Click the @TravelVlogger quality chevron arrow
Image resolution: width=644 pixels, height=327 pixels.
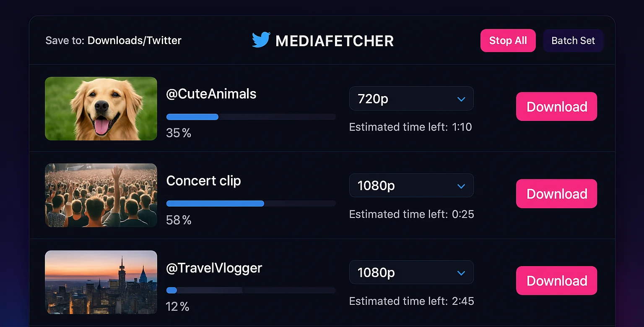(461, 273)
